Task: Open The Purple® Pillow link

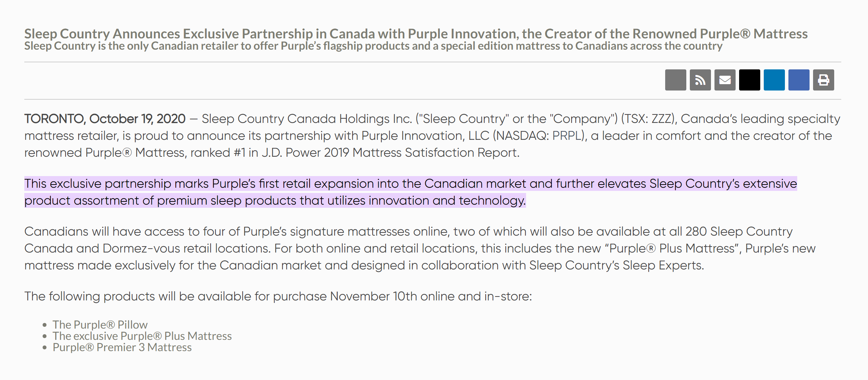Action: pos(100,324)
